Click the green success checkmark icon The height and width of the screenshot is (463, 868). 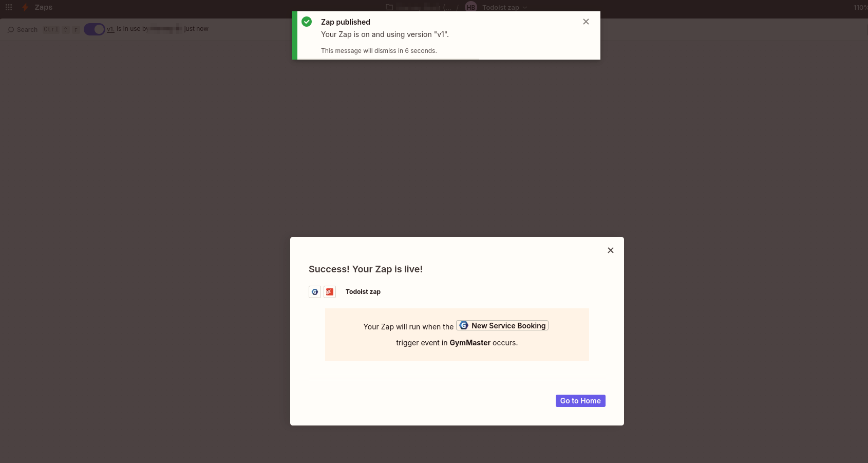tap(307, 22)
